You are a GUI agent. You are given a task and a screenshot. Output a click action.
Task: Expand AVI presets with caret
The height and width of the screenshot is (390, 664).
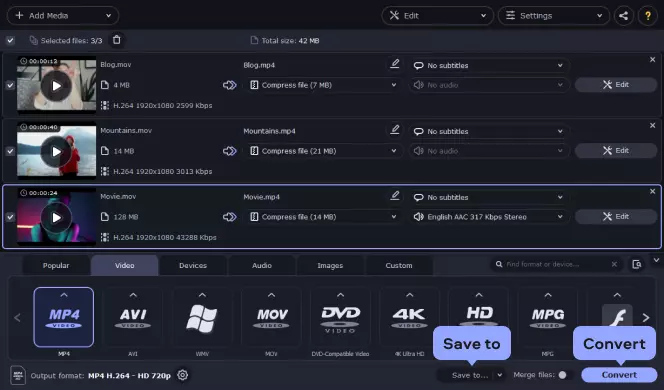(x=133, y=295)
